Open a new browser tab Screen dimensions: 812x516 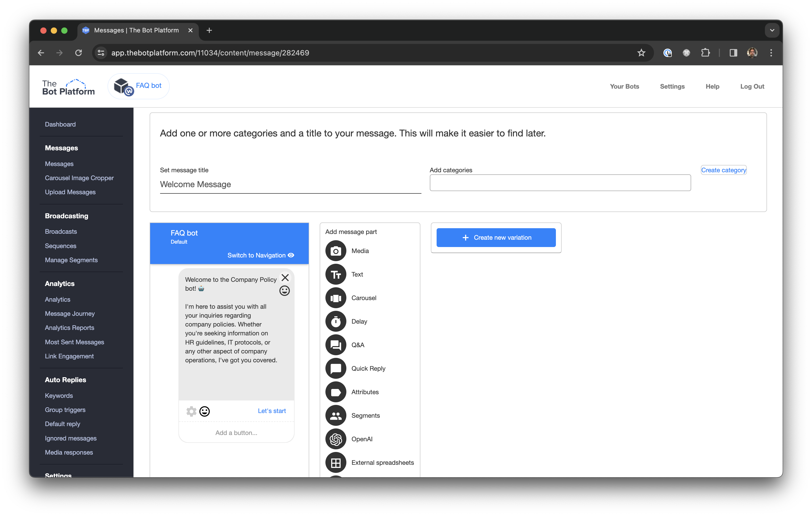[209, 30]
